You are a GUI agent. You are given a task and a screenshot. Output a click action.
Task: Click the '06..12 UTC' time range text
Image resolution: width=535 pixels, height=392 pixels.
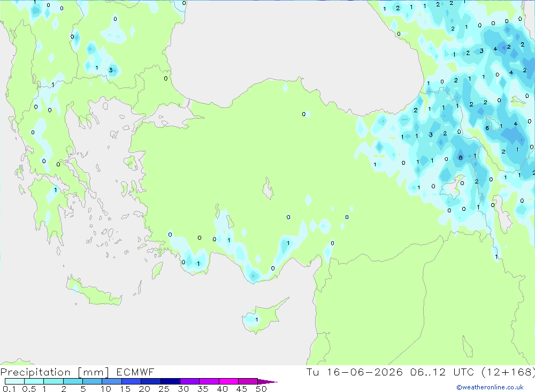click(442, 372)
